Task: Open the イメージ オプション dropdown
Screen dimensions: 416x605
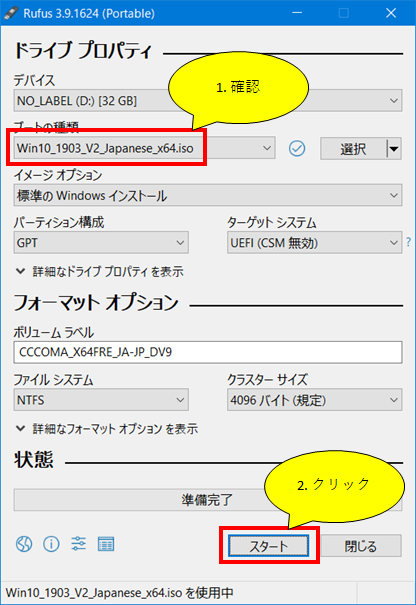Action: coord(208,195)
